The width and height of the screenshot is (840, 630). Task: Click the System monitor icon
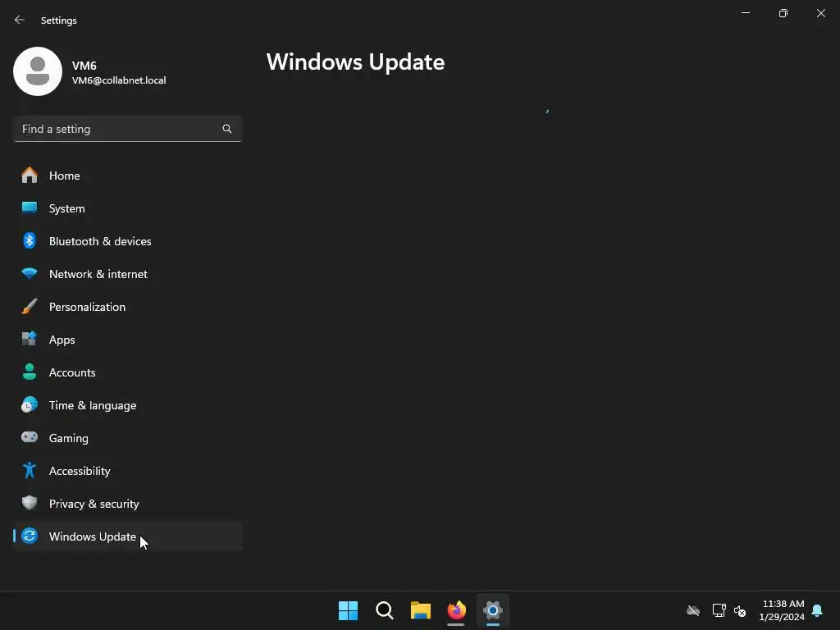[x=30, y=208]
